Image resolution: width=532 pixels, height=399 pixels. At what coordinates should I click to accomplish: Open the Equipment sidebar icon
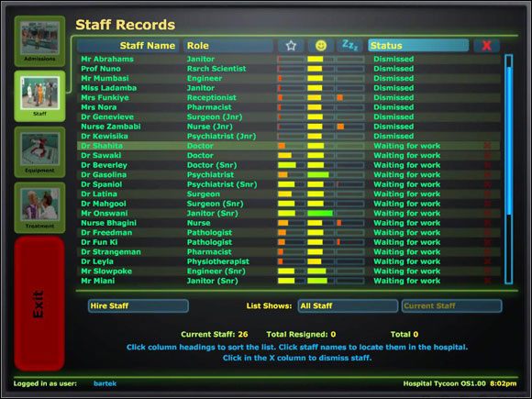coord(39,152)
